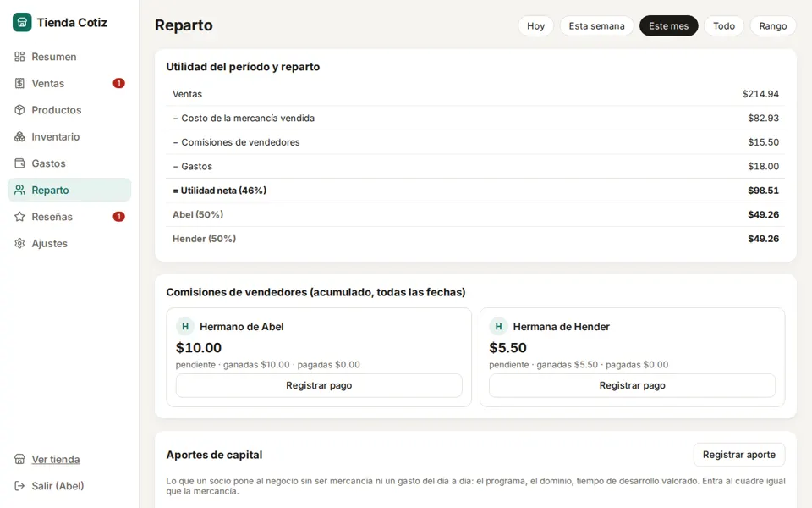
Task: Click the Inventario stacked cubes icon
Action: [x=19, y=137]
